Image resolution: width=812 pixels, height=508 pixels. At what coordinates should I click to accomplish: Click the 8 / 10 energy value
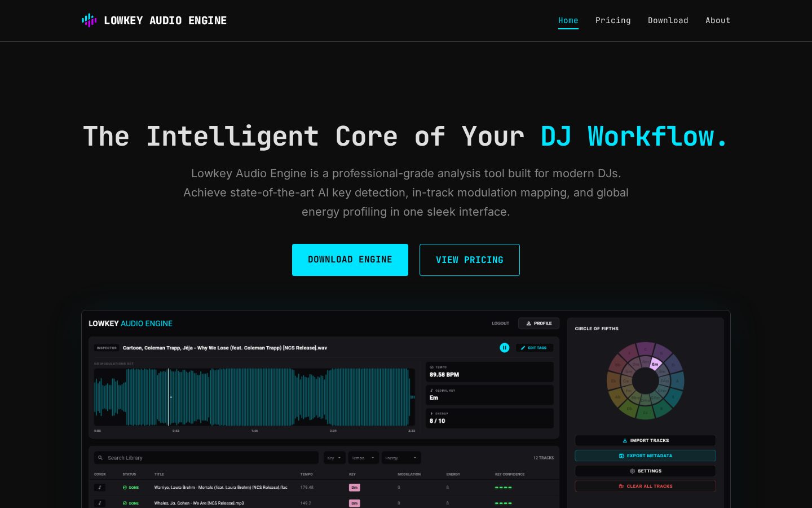click(437, 421)
